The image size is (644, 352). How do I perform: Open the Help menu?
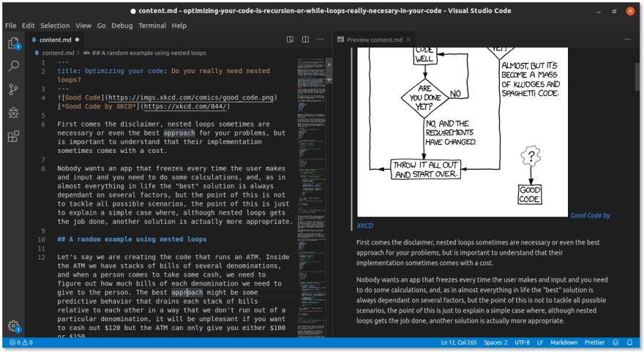[x=179, y=26]
